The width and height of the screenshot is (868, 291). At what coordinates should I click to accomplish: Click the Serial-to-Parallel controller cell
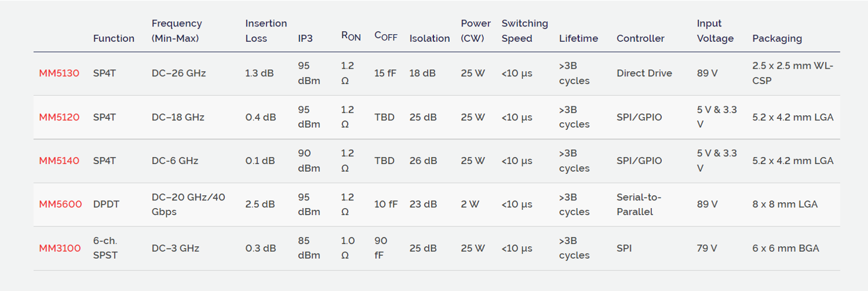click(638, 205)
